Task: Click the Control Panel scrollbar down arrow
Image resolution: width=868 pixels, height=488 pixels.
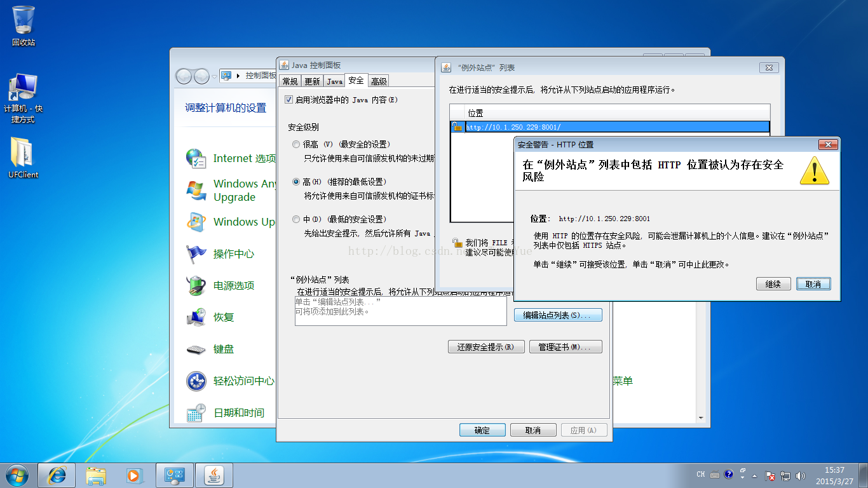Action: (701, 417)
